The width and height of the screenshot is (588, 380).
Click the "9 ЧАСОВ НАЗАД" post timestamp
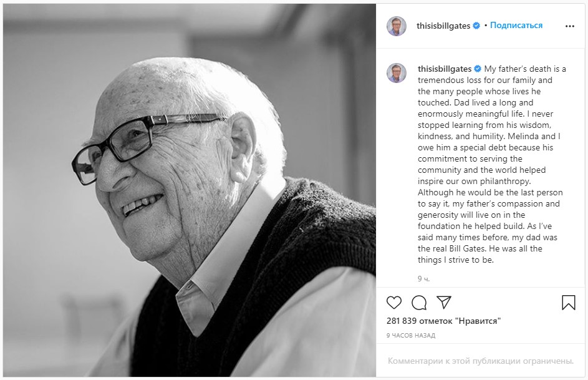pyautogui.click(x=410, y=335)
